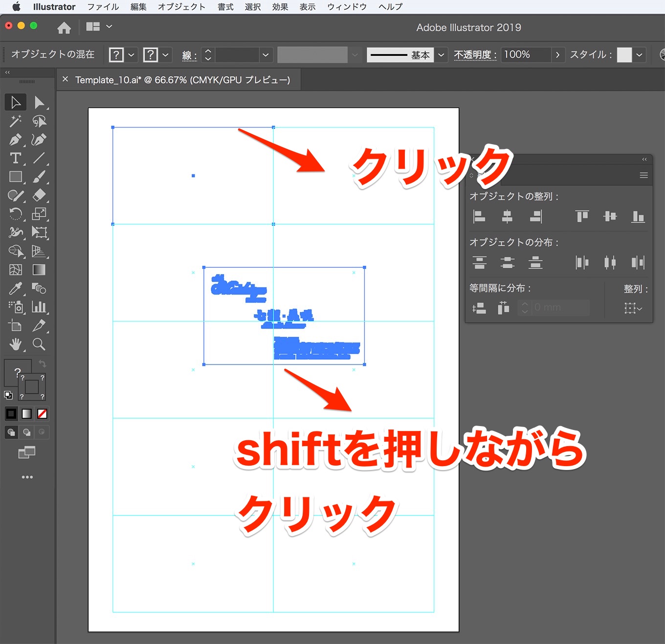This screenshot has height=644, width=665.
Task: Select the Slice tool
Action: [x=39, y=325]
